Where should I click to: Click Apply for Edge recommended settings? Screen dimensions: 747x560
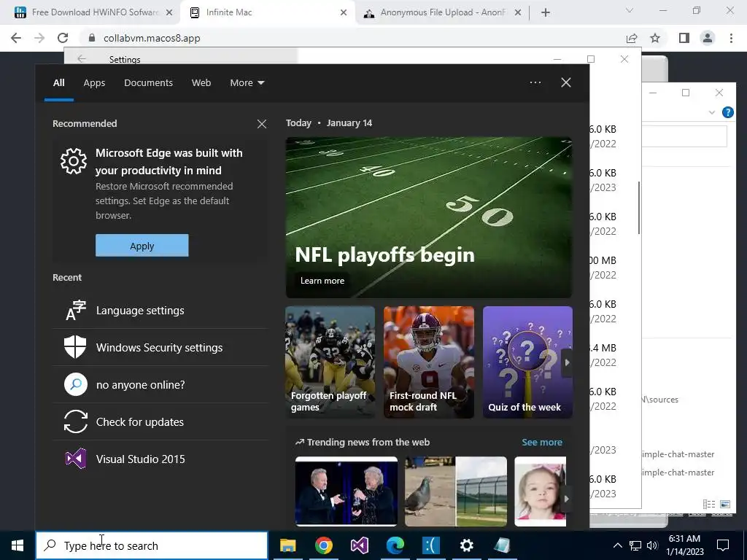coord(142,246)
